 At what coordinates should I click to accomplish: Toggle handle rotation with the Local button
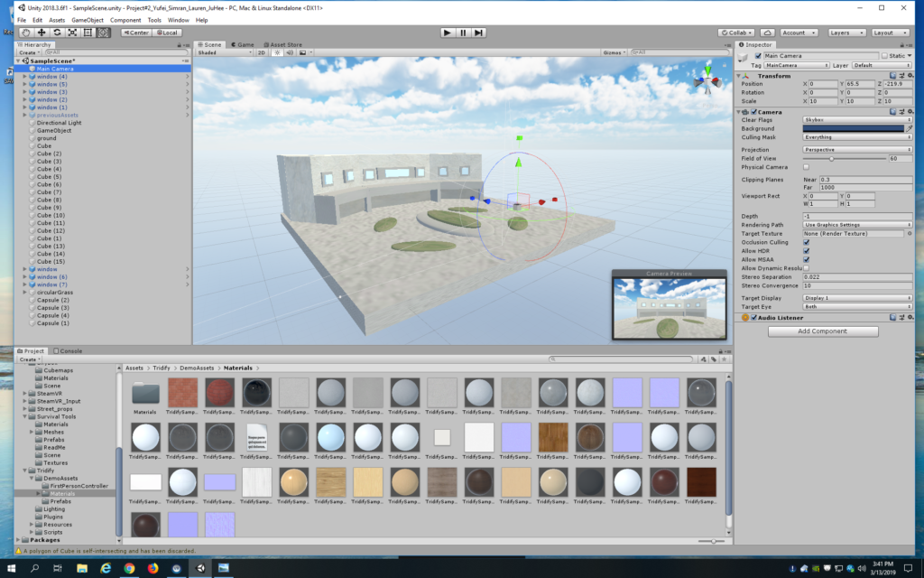coord(167,33)
